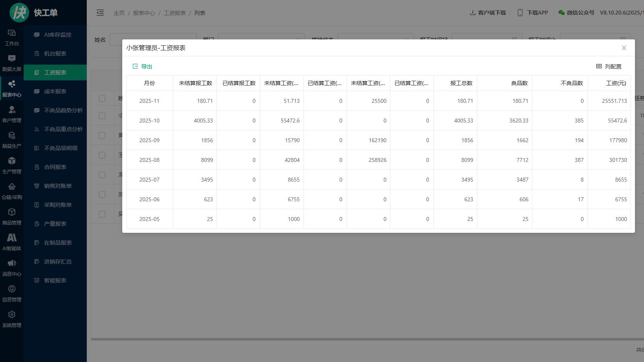The width and height of the screenshot is (644, 362).
Task: Open the 商品管理 sidebar icon
Action: pyautogui.click(x=12, y=212)
